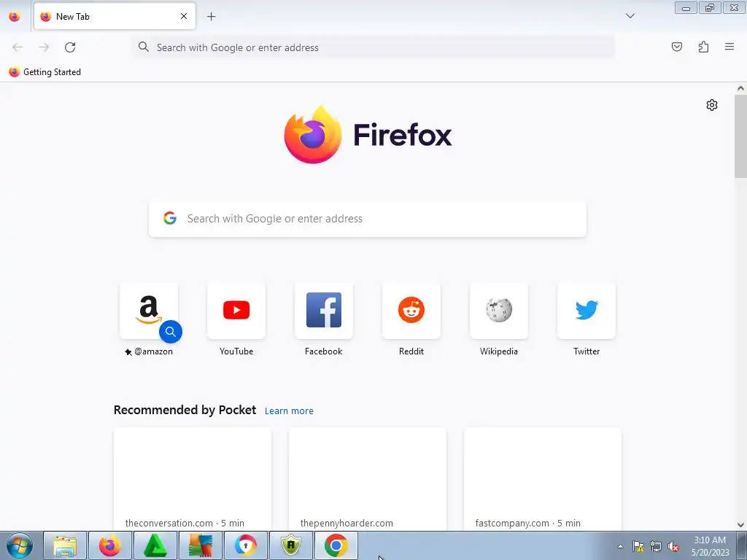Open the taskbar clock showing 3:10 AM
This screenshot has height=560, width=747.
click(x=710, y=546)
